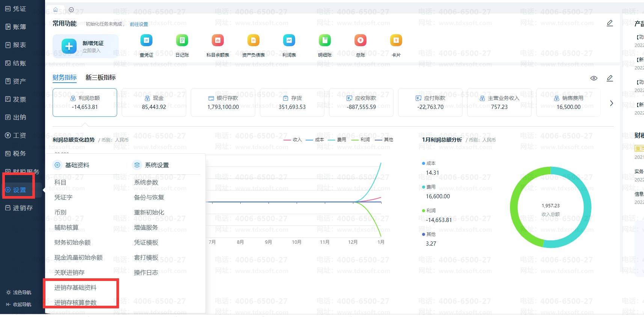The width and height of the screenshot is (644, 317).
Task: Toggle indicator visibility with the eye icon
Action: (x=594, y=78)
